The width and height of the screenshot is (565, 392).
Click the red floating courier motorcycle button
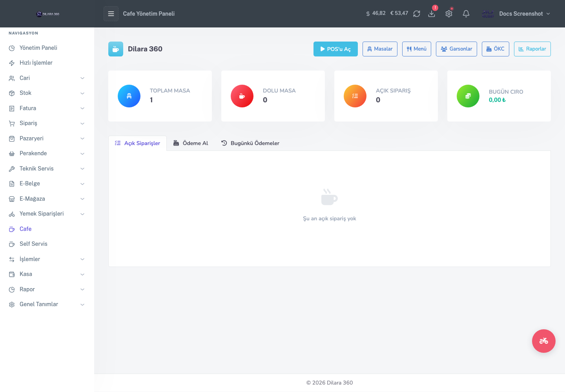(x=544, y=341)
